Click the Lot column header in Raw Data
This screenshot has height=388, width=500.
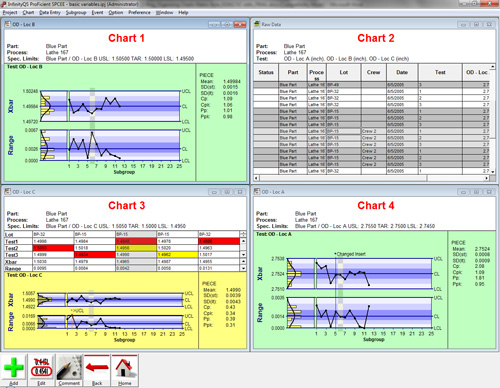click(344, 72)
